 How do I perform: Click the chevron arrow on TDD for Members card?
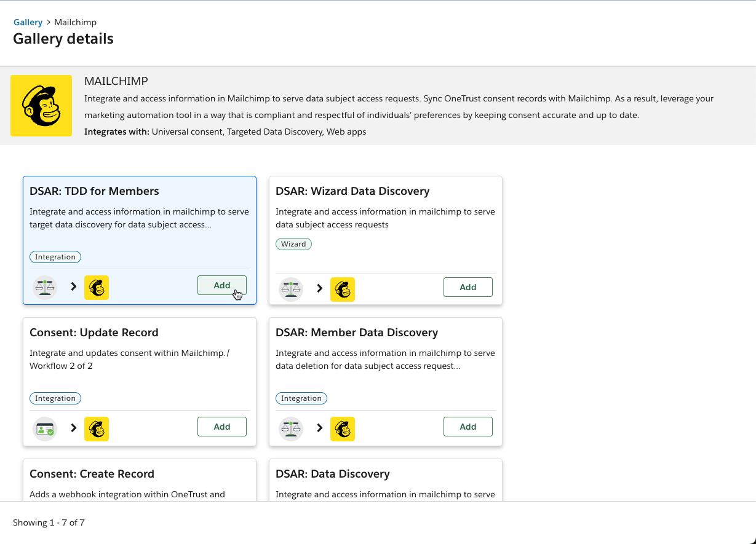click(73, 286)
